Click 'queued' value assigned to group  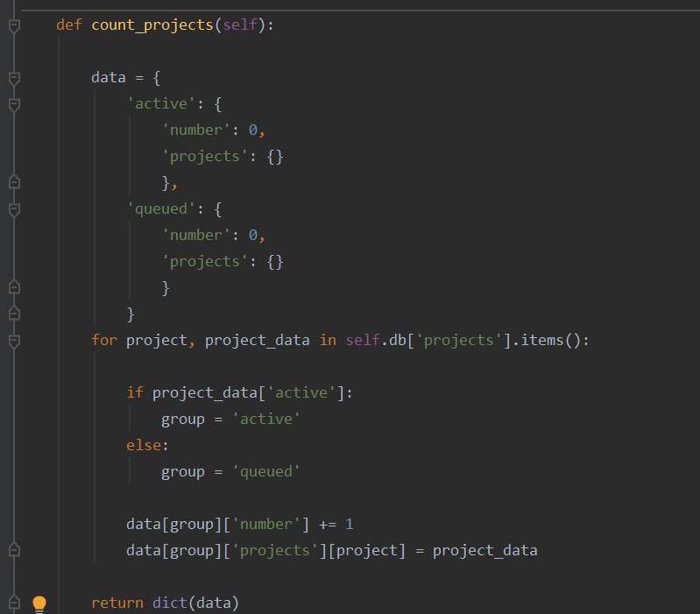tap(266, 472)
